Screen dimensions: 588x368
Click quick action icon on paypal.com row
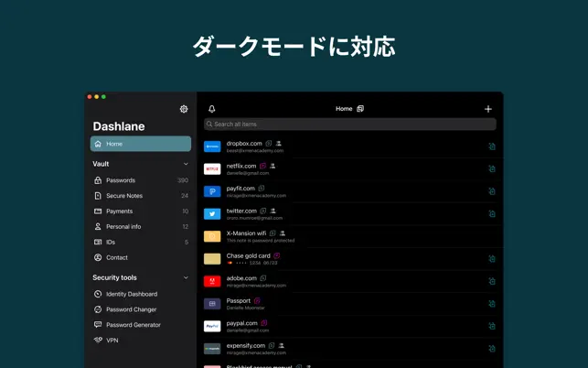pos(492,326)
